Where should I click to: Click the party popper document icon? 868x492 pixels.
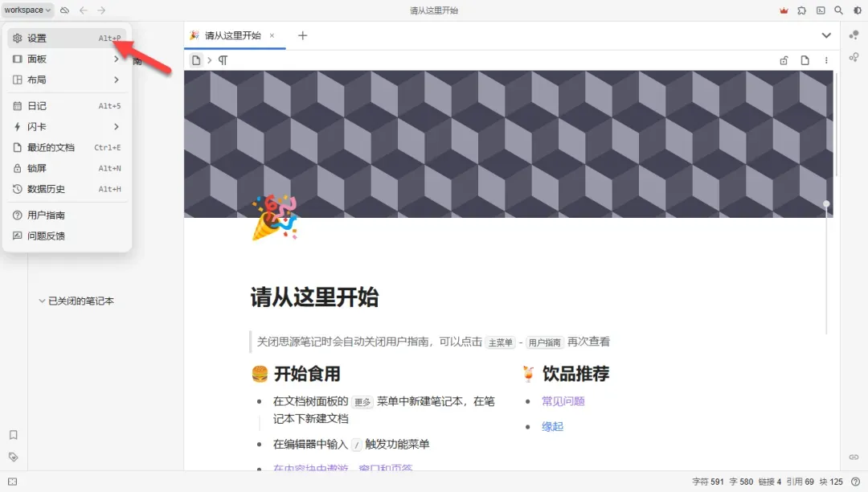[x=275, y=217]
